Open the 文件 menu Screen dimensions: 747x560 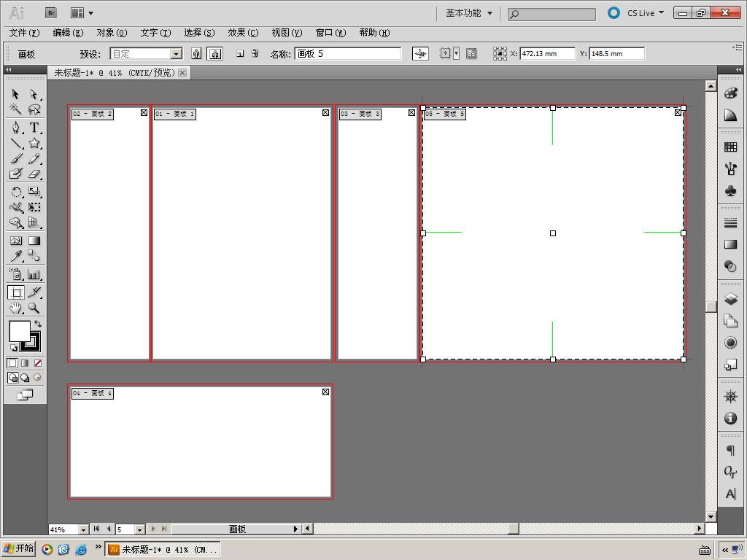pos(24,33)
